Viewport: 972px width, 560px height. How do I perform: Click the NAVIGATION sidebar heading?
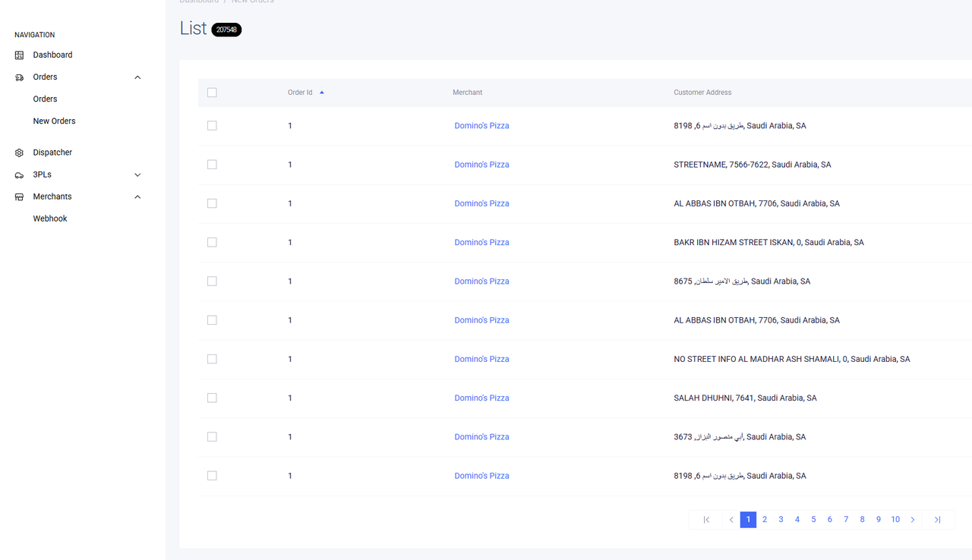(34, 35)
